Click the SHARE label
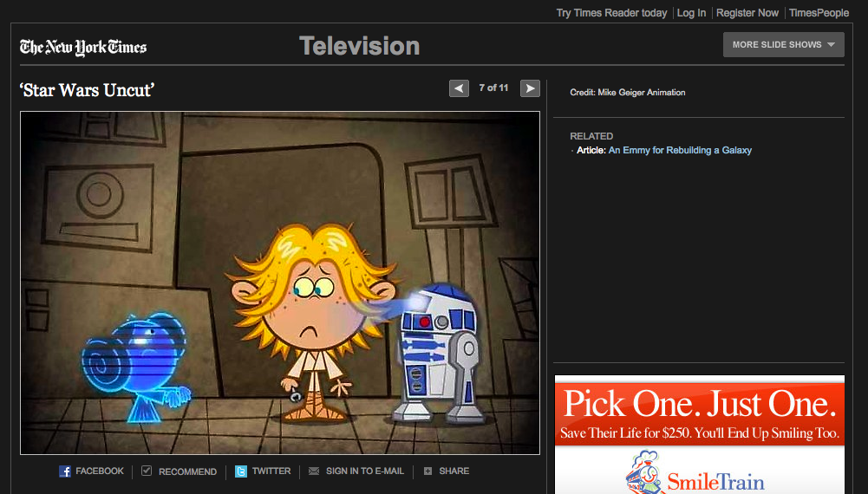The image size is (868, 494). (454, 471)
